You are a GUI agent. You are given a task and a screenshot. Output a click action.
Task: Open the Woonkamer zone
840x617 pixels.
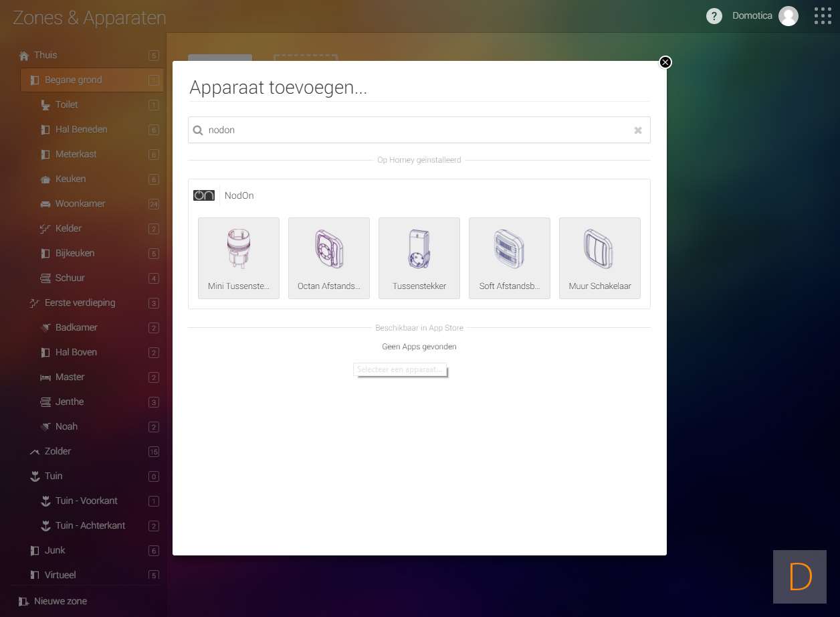(x=80, y=203)
